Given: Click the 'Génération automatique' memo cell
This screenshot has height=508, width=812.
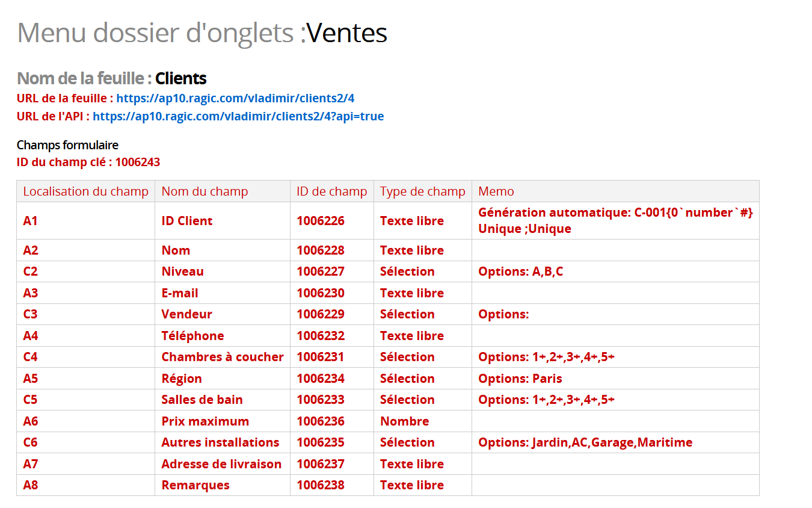Looking at the screenshot, I should point(615,221).
